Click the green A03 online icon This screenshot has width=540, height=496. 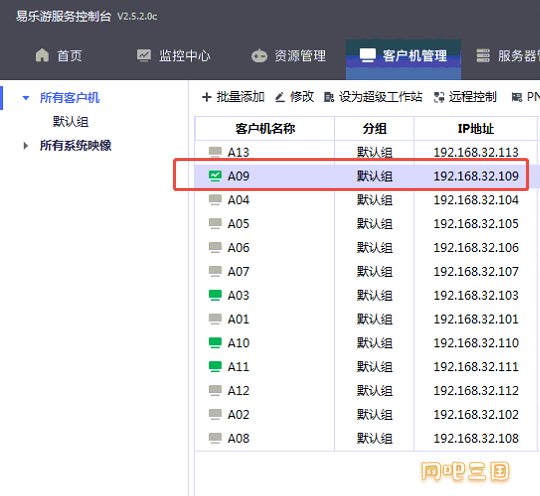click(x=215, y=295)
